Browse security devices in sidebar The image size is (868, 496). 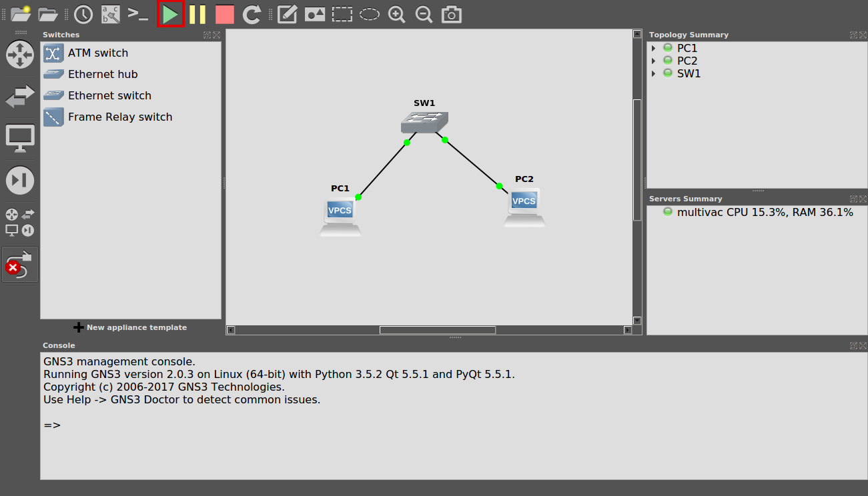(x=20, y=180)
